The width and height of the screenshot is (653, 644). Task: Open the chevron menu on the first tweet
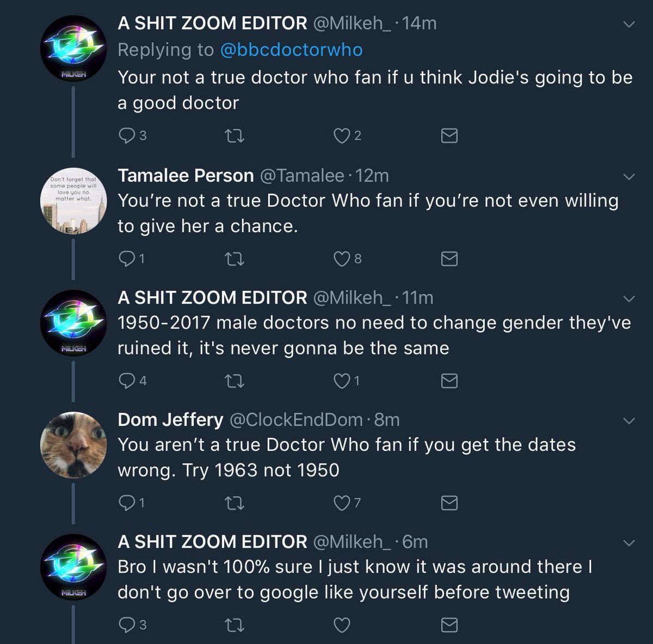point(629,24)
